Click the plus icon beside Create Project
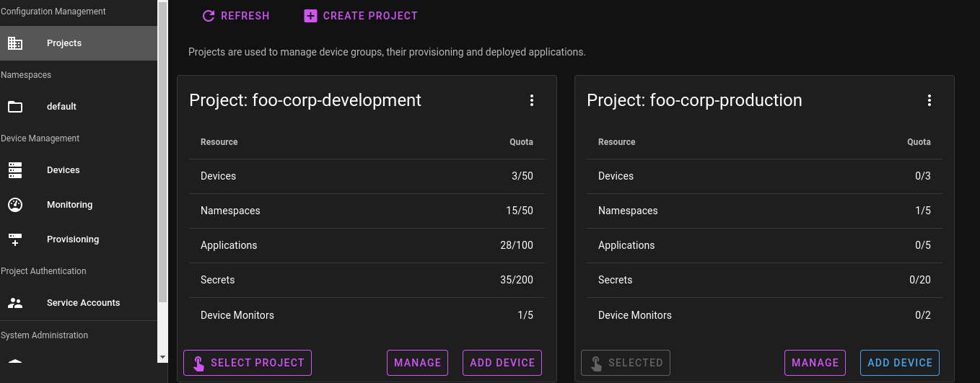This screenshot has height=383, width=980. coord(310,16)
